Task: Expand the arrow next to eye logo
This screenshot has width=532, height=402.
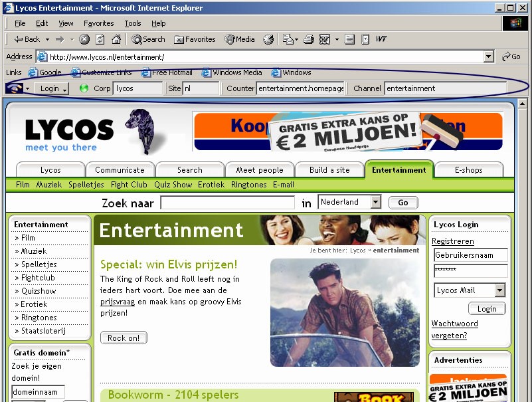Action: (x=27, y=88)
